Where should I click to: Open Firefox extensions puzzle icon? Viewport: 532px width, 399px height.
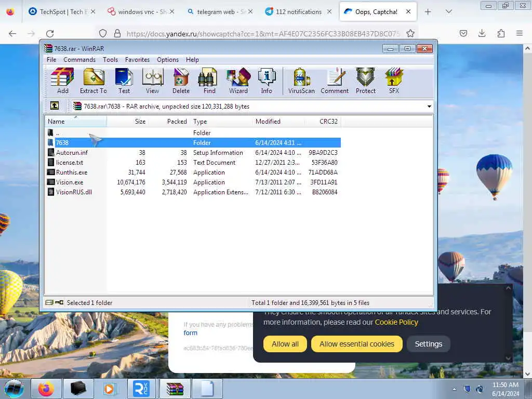tap(501, 33)
